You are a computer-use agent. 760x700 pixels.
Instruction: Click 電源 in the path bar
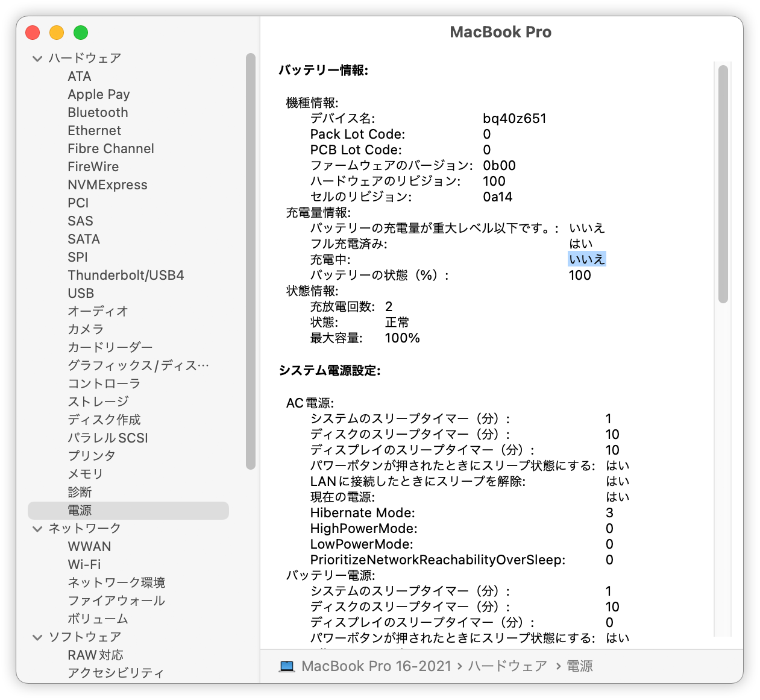[580, 666]
